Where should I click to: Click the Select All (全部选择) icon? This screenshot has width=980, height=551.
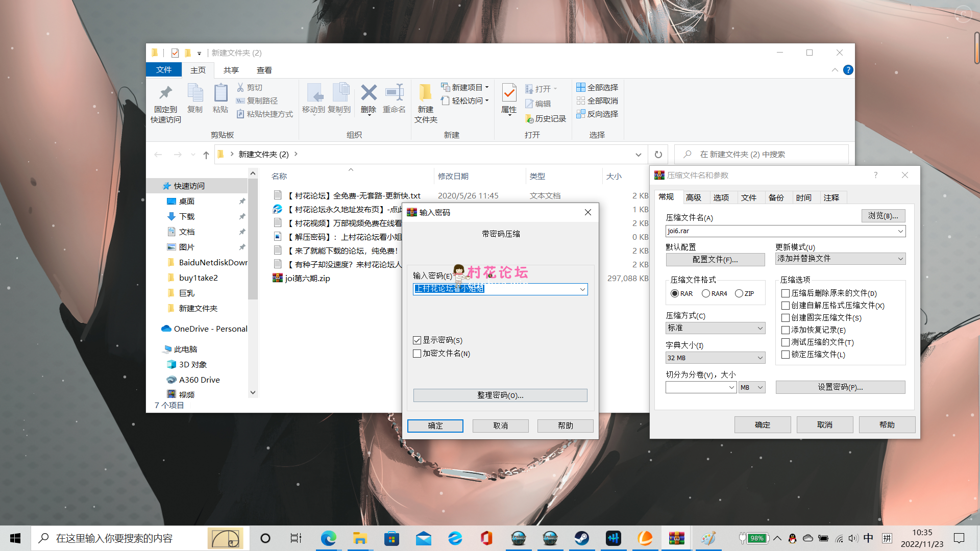[x=581, y=87]
